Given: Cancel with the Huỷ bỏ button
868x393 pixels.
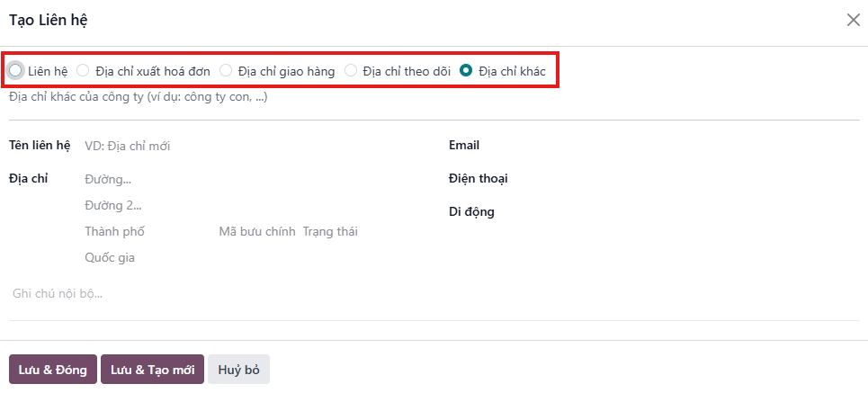Looking at the screenshot, I should [x=238, y=370].
